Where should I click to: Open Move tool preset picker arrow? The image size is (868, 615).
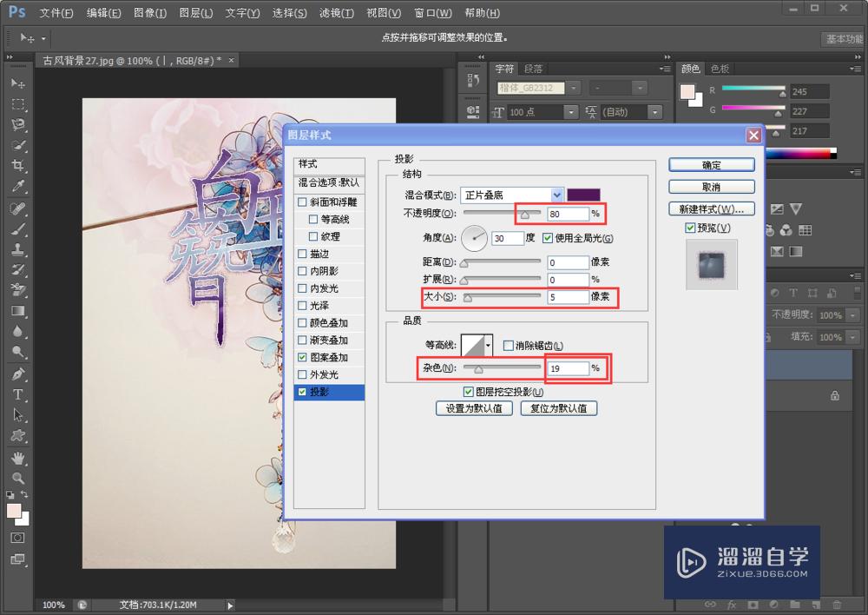pos(43,39)
